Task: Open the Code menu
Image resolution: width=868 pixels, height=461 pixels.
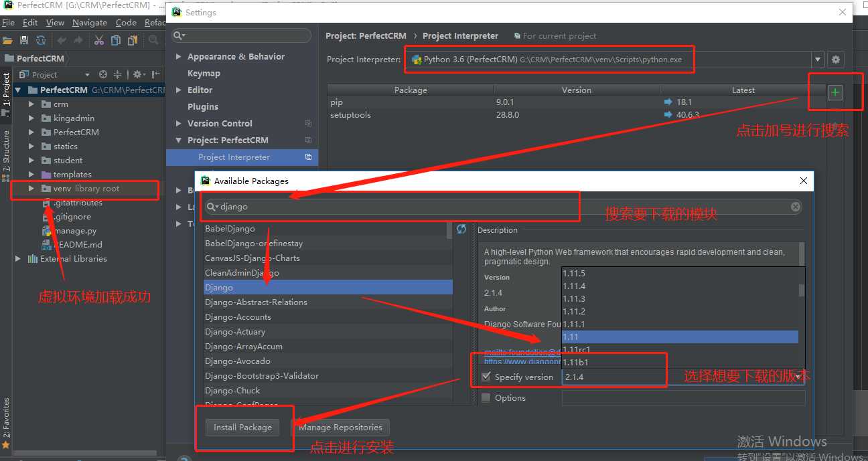Action: [126, 22]
